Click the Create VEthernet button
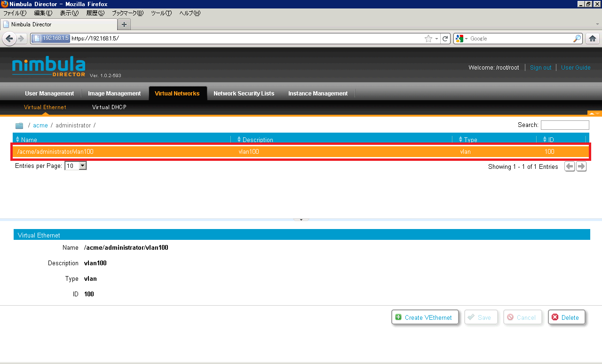Viewport: 602px width, 364px height. point(425,317)
